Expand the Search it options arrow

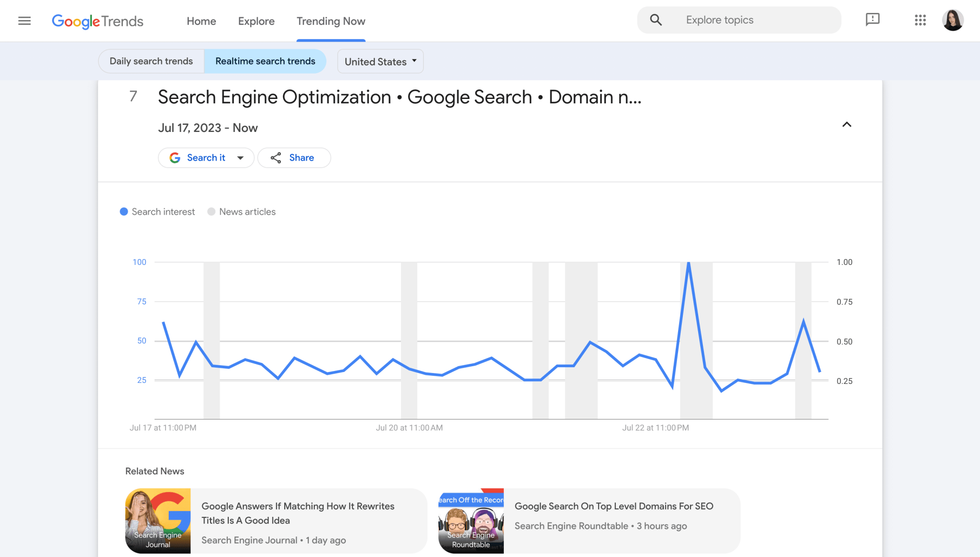[x=241, y=157]
